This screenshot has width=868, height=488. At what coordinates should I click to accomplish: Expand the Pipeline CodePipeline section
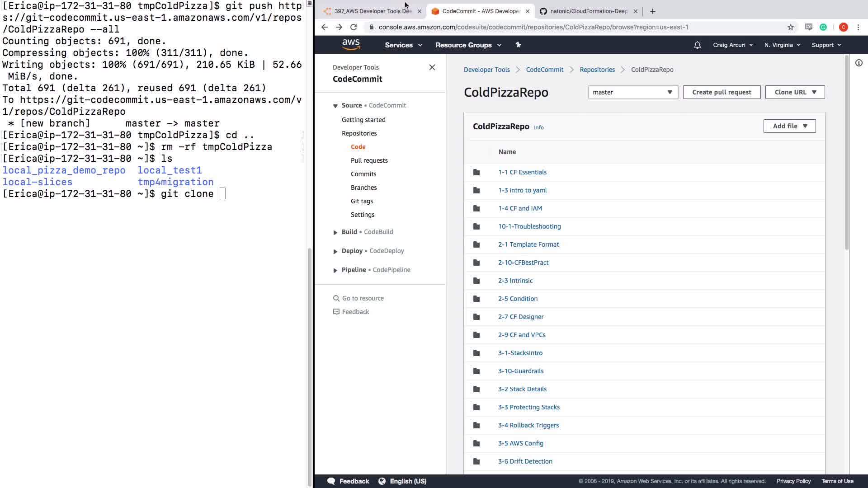[x=335, y=270]
